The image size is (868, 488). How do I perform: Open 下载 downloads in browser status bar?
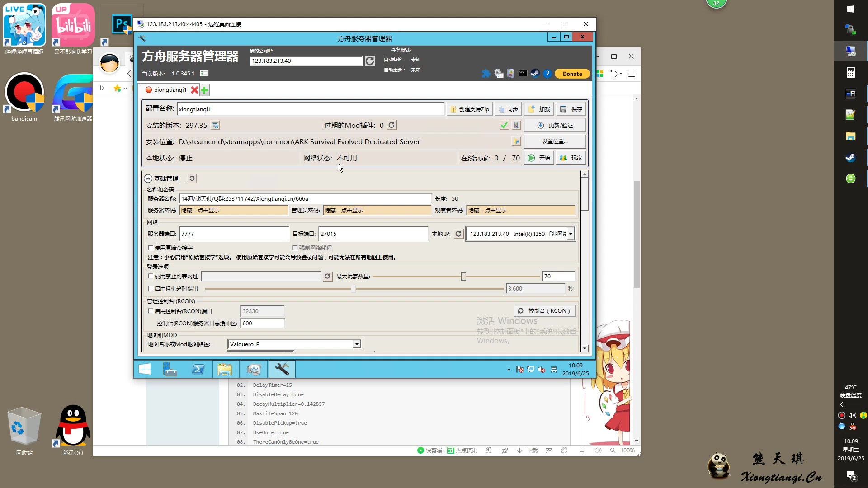(x=527, y=450)
